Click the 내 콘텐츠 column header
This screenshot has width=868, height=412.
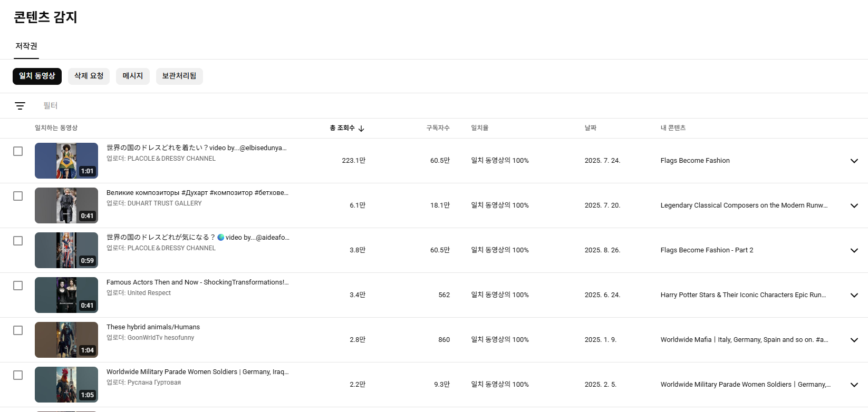pos(673,128)
